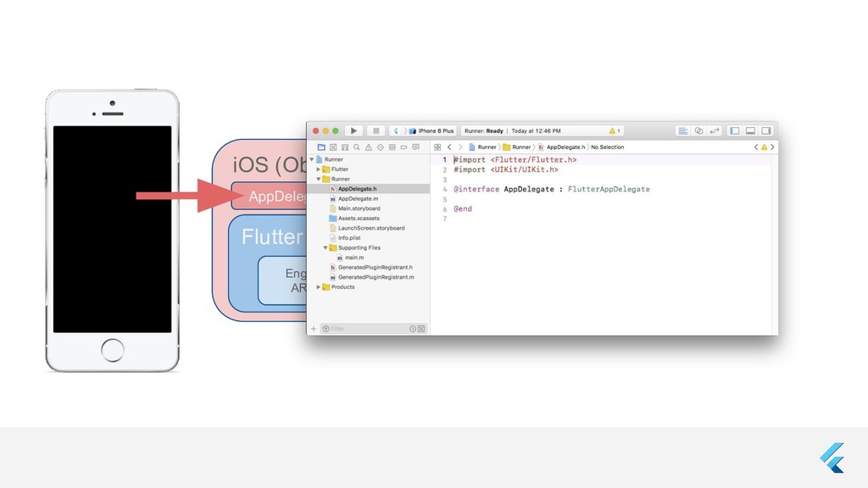Toggle recent files filter clock icon
This screenshot has width=868, height=488.
[413, 329]
